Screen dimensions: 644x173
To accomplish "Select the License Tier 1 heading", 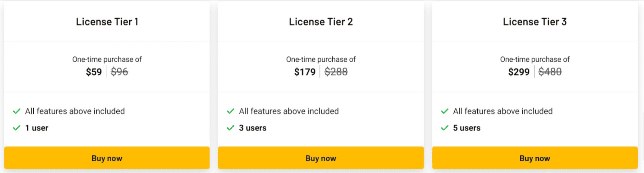I will pyautogui.click(x=107, y=22).
